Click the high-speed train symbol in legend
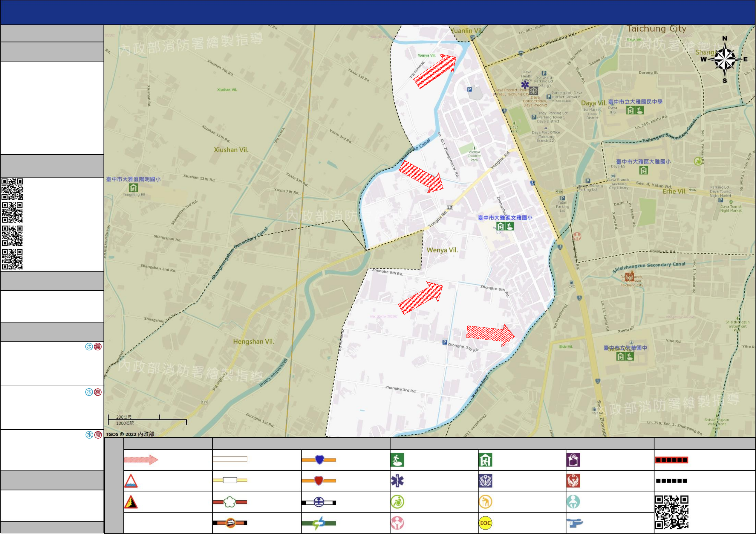 click(x=230, y=523)
